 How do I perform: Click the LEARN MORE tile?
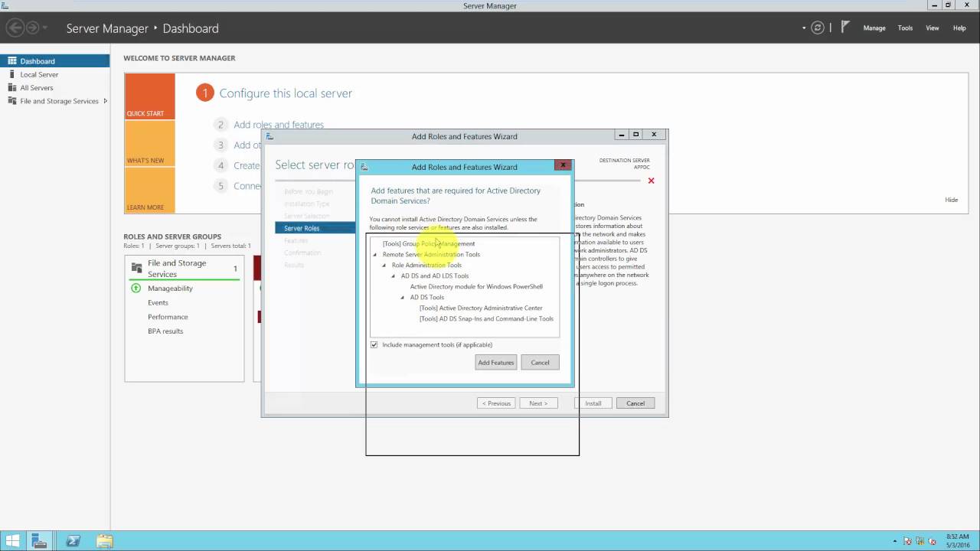point(150,190)
